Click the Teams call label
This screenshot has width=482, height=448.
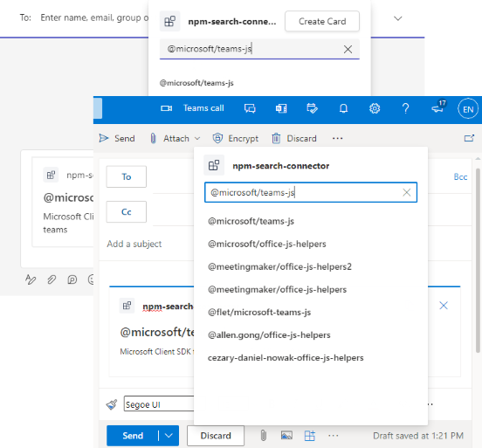(203, 108)
